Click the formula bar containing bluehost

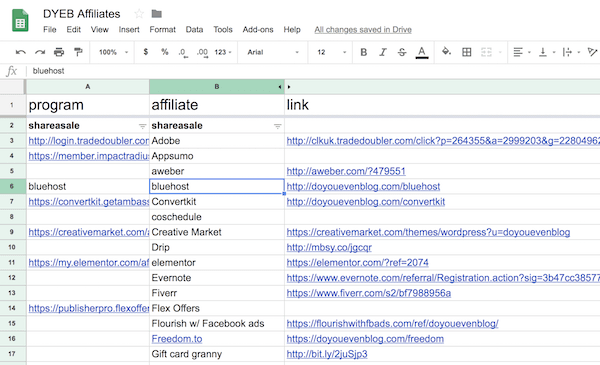coord(314,71)
